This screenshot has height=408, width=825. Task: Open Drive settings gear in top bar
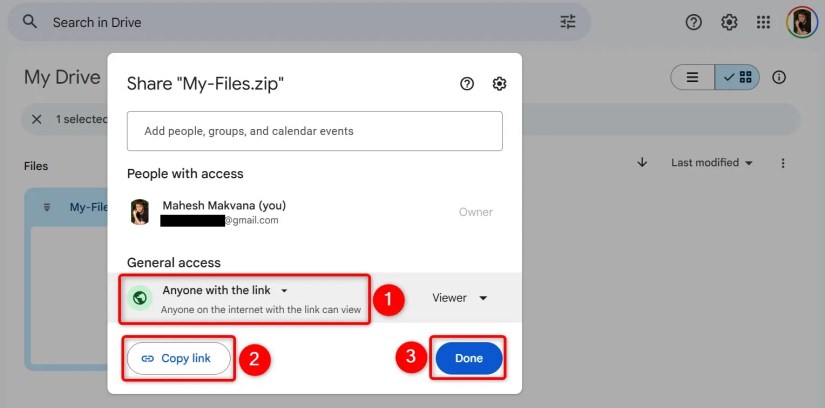[x=729, y=22]
